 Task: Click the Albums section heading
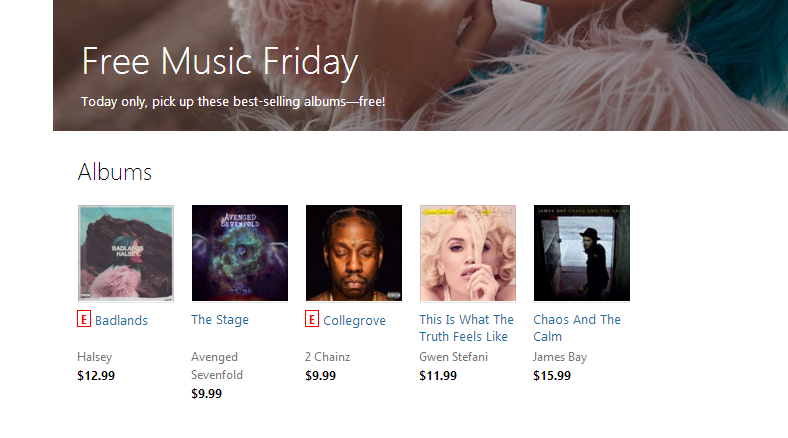click(x=115, y=172)
